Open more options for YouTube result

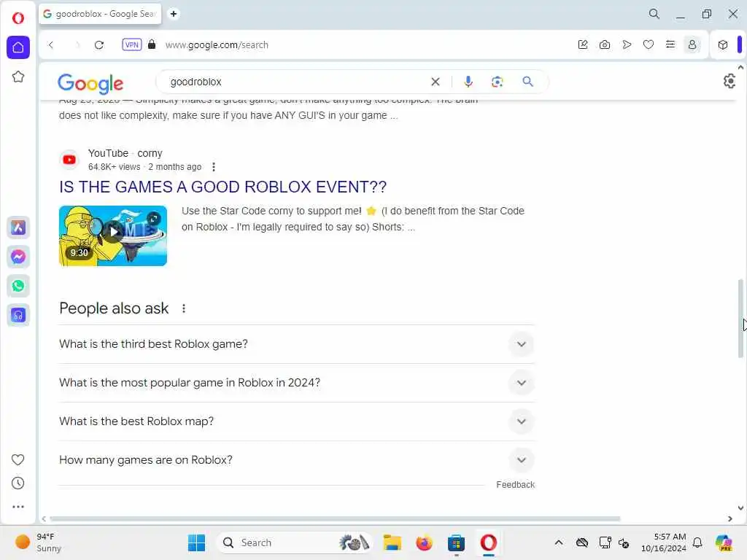214,167
